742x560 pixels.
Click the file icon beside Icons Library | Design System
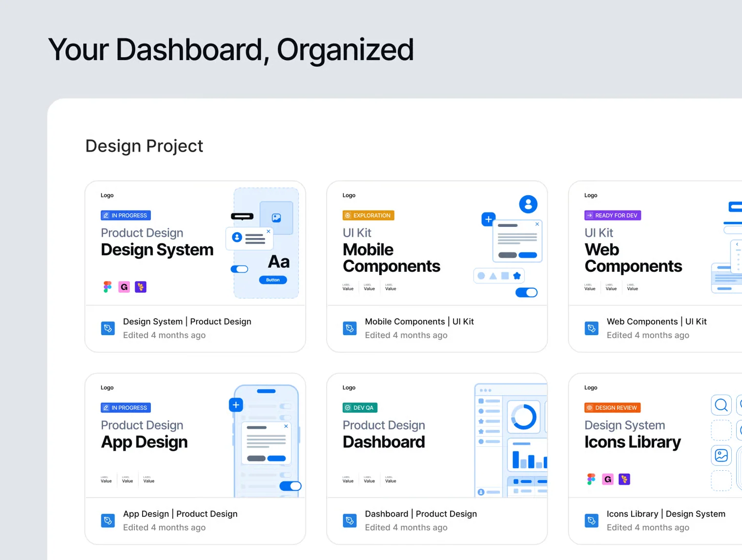592,520
